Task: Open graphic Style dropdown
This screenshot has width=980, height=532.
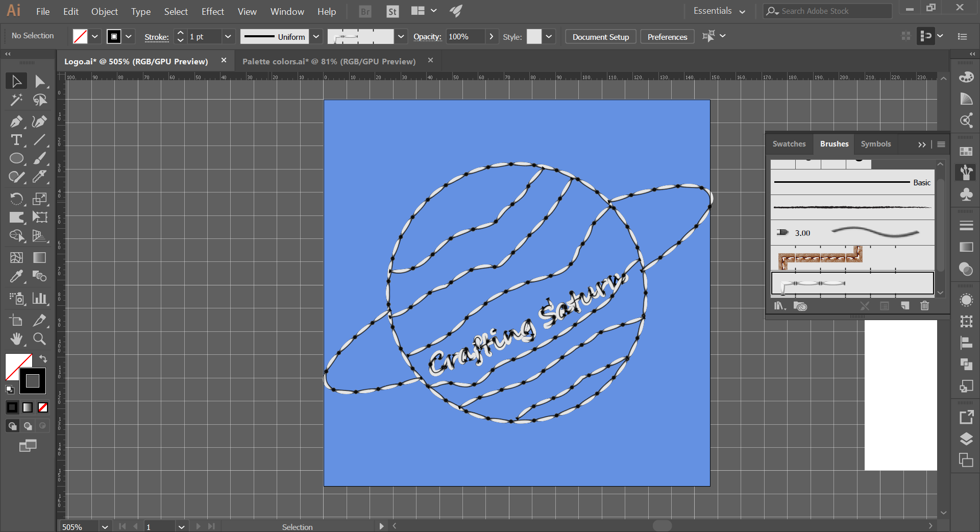Action: [x=549, y=37]
